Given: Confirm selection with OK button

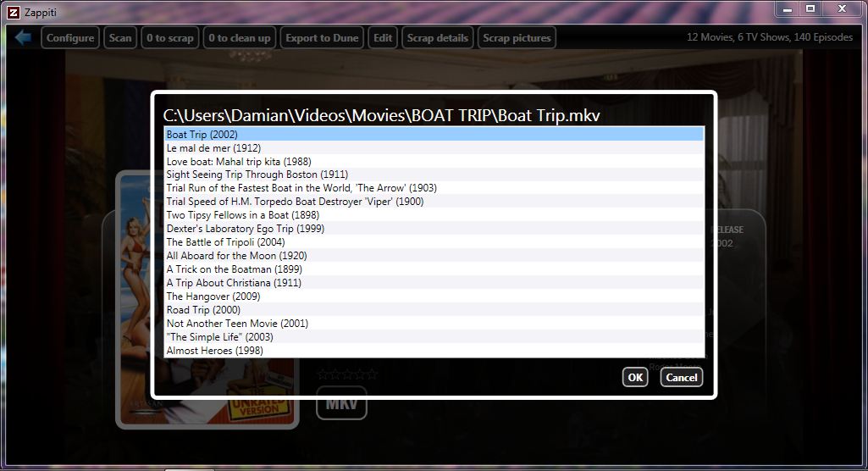Looking at the screenshot, I should click(x=635, y=378).
